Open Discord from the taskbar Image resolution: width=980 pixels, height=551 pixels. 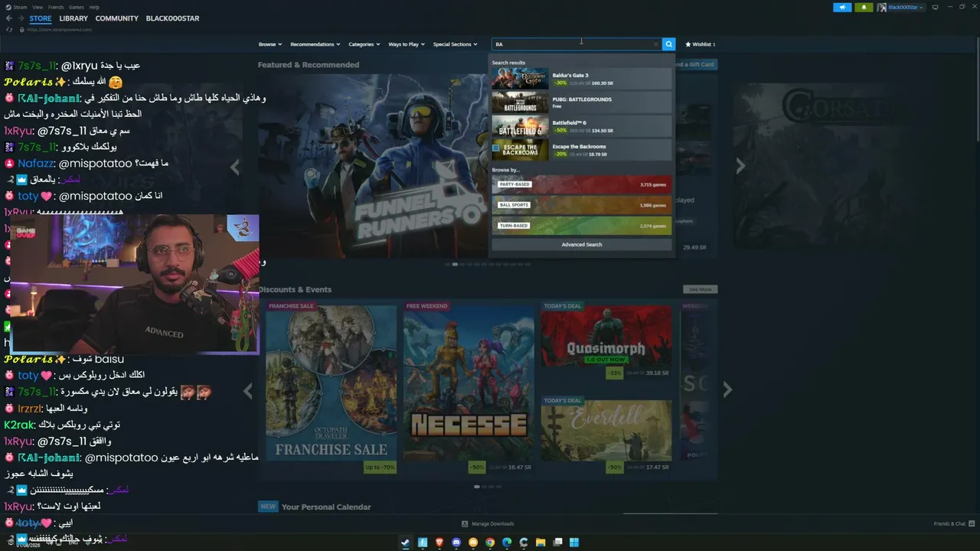tap(456, 543)
